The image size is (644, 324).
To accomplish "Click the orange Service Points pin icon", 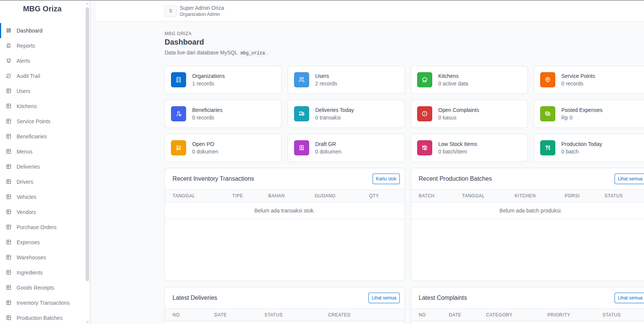I will coord(548,80).
